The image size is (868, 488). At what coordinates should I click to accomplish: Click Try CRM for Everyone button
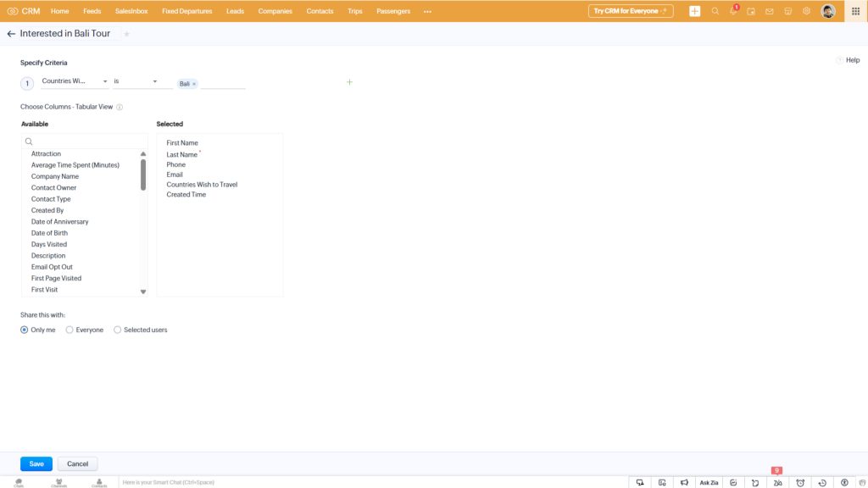click(631, 11)
